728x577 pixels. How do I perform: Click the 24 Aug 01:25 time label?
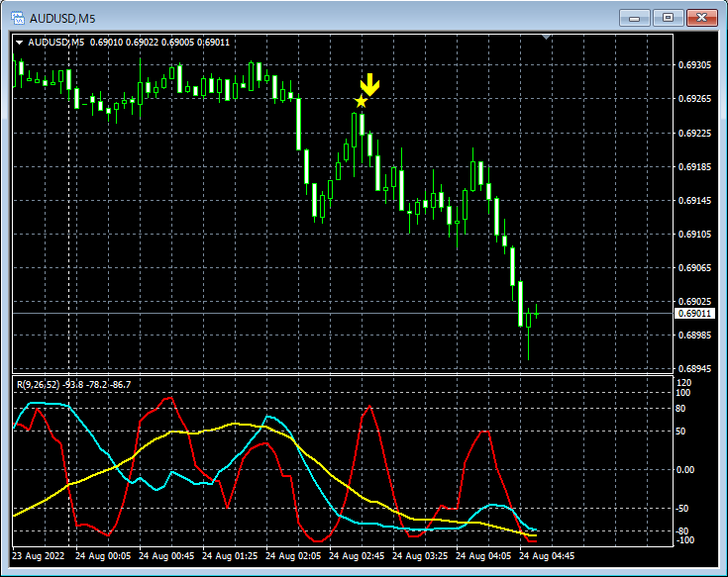point(230,555)
